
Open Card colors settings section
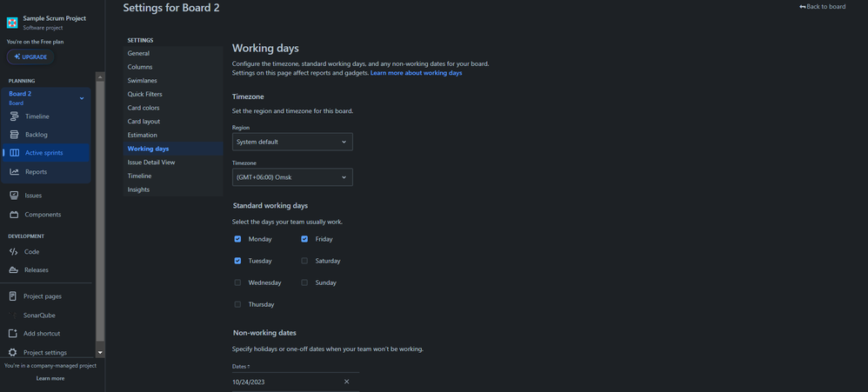[173, 108]
